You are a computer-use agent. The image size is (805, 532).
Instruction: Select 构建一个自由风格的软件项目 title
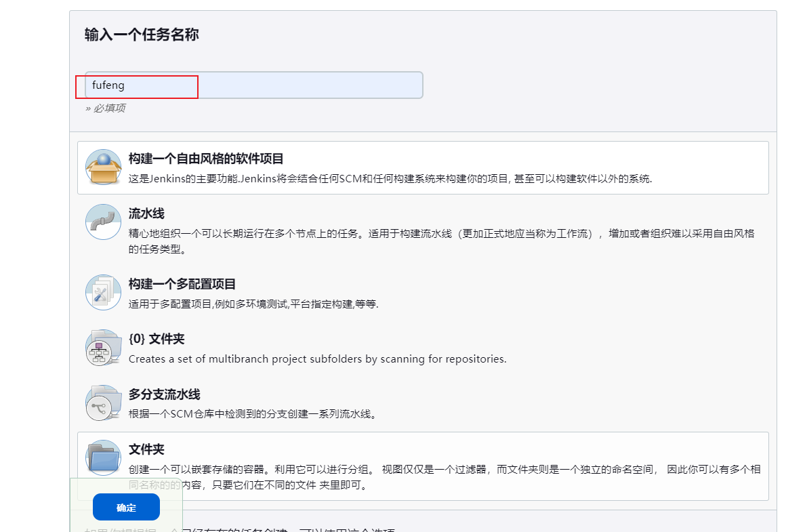tap(206, 159)
